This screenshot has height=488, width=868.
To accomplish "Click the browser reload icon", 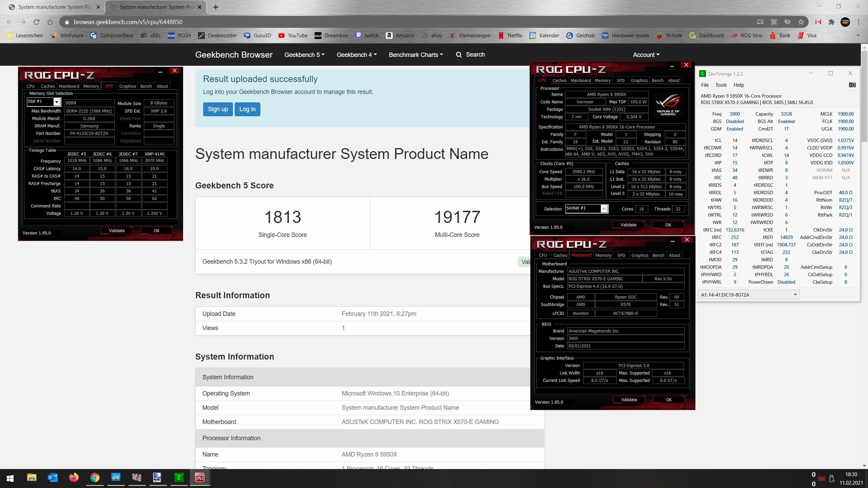I will [37, 22].
